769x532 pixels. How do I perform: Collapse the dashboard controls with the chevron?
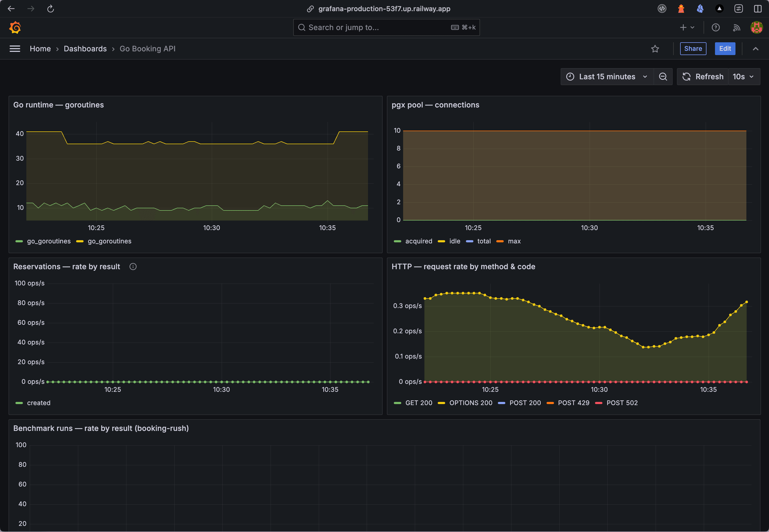[755, 49]
